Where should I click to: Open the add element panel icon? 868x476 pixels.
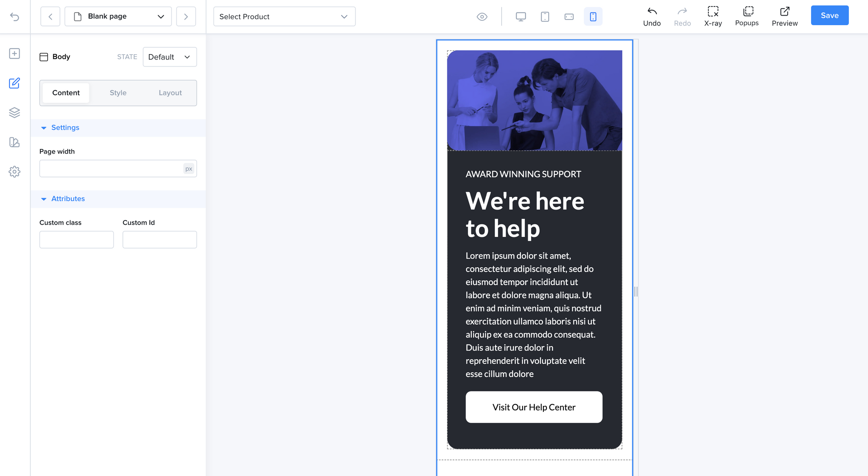point(14,53)
